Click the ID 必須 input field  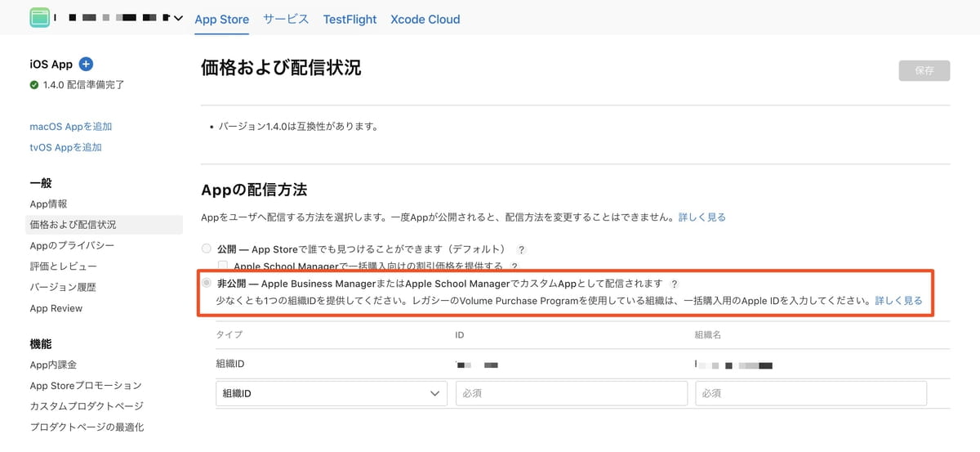[x=572, y=393]
